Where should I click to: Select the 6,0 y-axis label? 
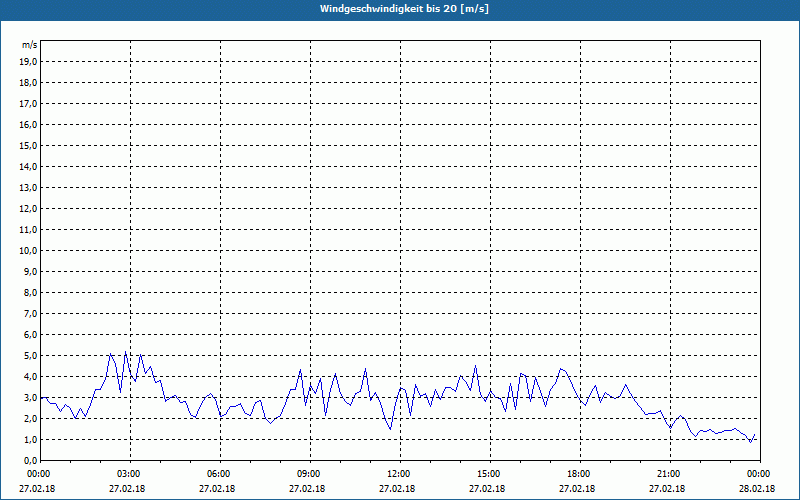(x=30, y=335)
